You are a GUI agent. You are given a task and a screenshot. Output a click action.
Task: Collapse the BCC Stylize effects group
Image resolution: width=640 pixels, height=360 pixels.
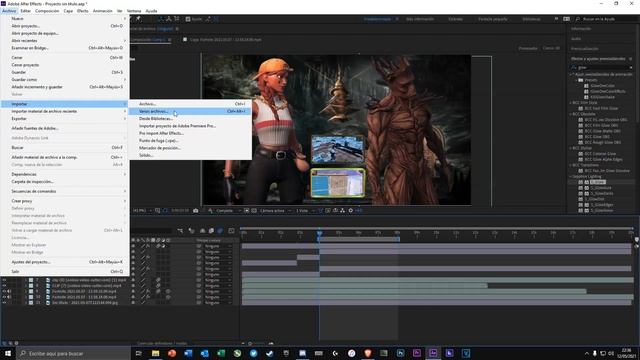coord(571,148)
